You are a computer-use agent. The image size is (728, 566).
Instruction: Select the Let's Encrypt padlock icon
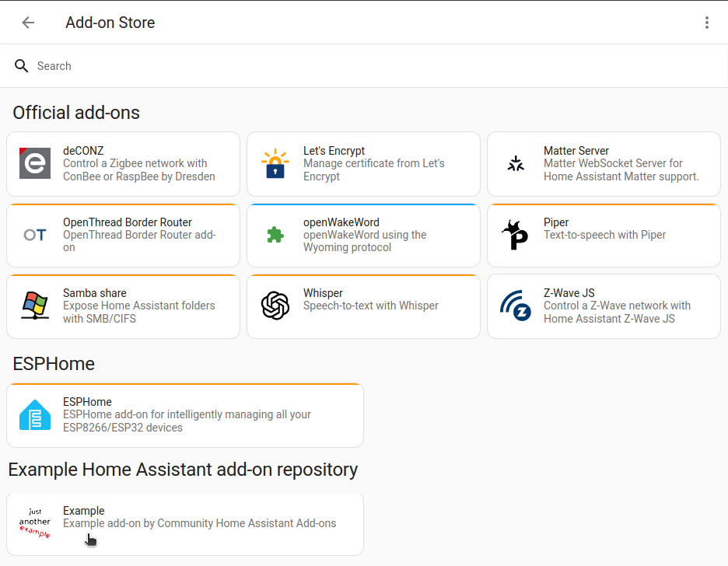coord(275,163)
